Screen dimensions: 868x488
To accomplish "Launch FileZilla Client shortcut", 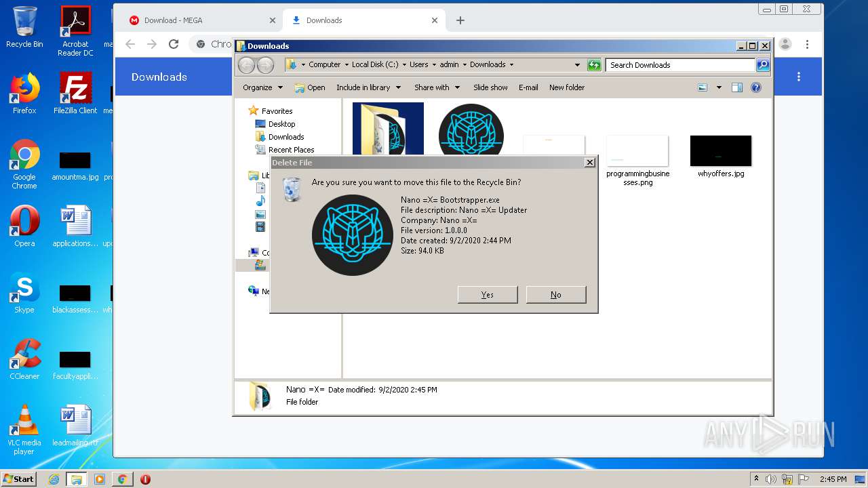I will pyautogui.click(x=75, y=94).
